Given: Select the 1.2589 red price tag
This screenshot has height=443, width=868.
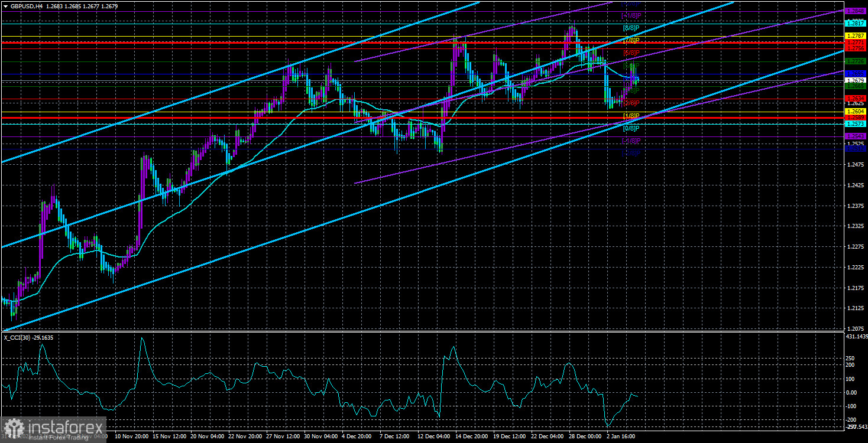Looking at the screenshot, I should pos(856,118).
